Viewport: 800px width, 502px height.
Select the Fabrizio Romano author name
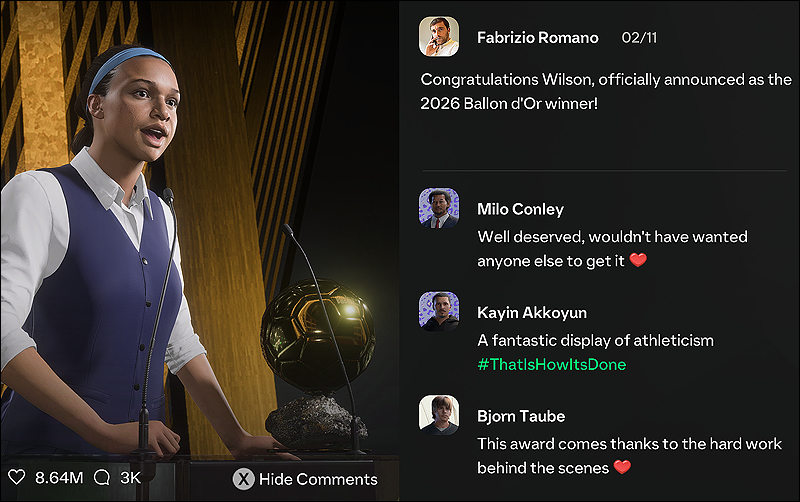click(x=538, y=38)
